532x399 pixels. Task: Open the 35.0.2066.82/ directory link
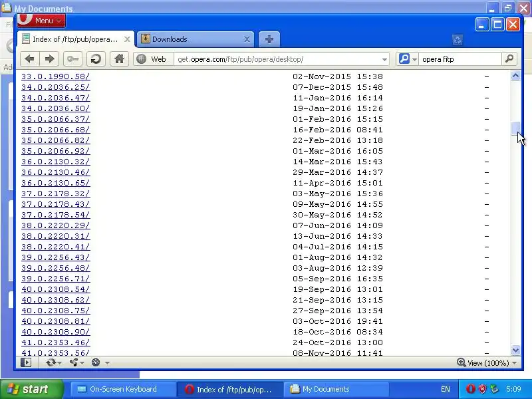coord(56,140)
